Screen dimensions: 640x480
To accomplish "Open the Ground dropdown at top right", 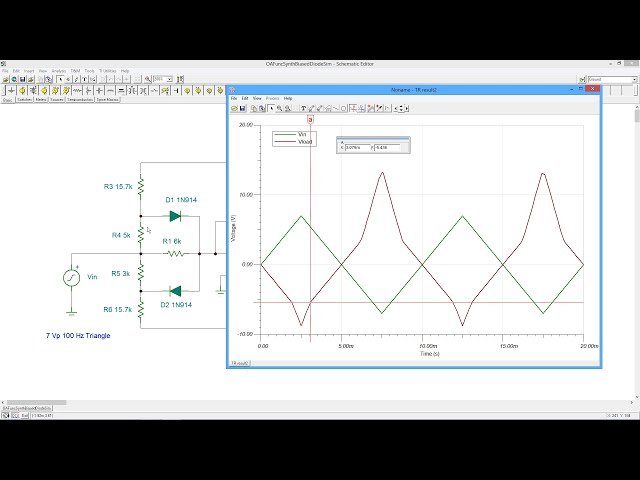I will [x=634, y=79].
